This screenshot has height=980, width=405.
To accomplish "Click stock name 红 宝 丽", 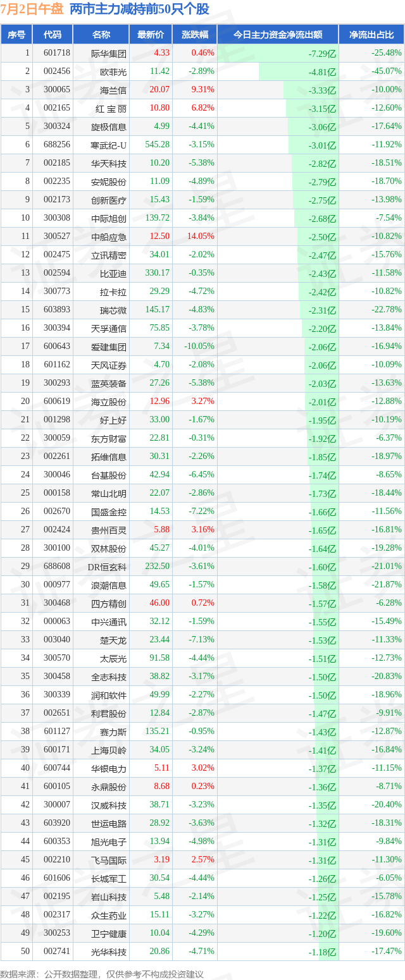I will coord(111,109).
